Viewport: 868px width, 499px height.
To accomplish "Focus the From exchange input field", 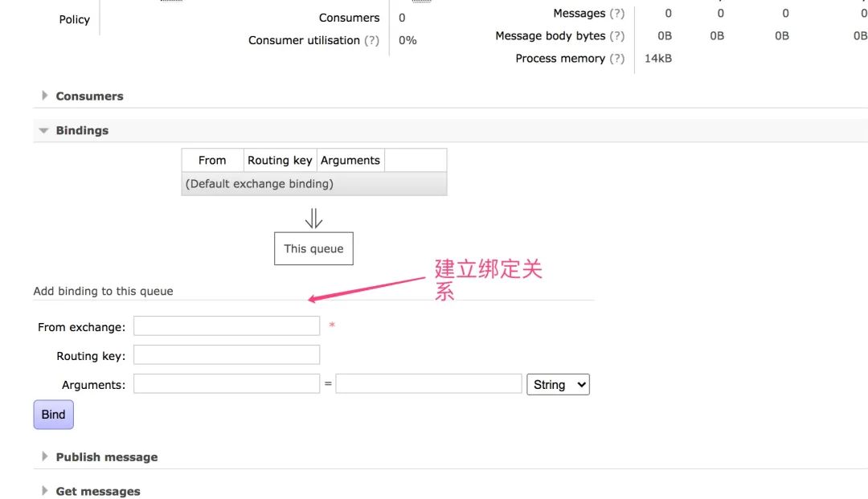I will pyautogui.click(x=227, y=326).
